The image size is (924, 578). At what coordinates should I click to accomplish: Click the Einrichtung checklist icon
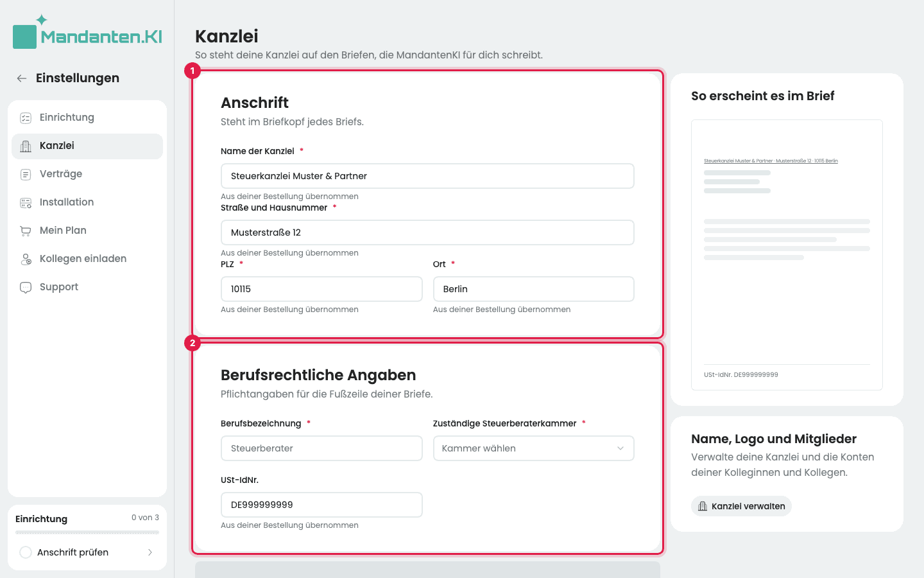tap(26, 118)
